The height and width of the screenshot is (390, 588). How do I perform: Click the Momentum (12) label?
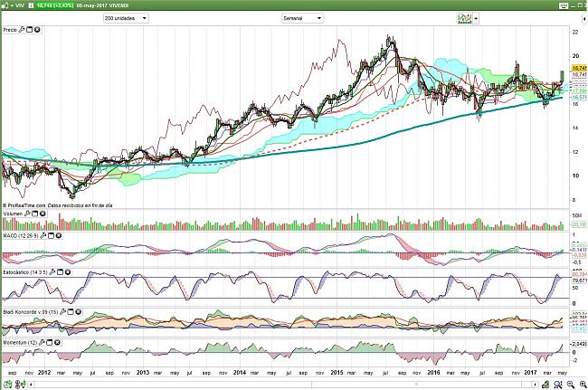pos(20,343)
